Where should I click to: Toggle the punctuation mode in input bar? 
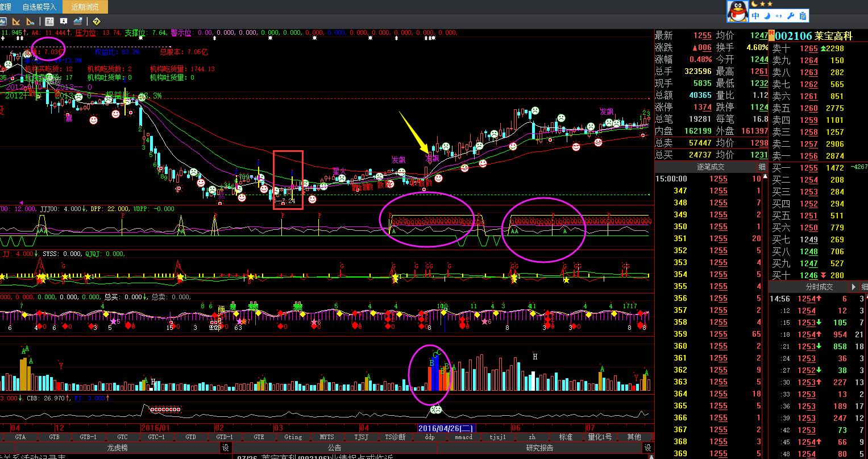click(x=778, y=16)
